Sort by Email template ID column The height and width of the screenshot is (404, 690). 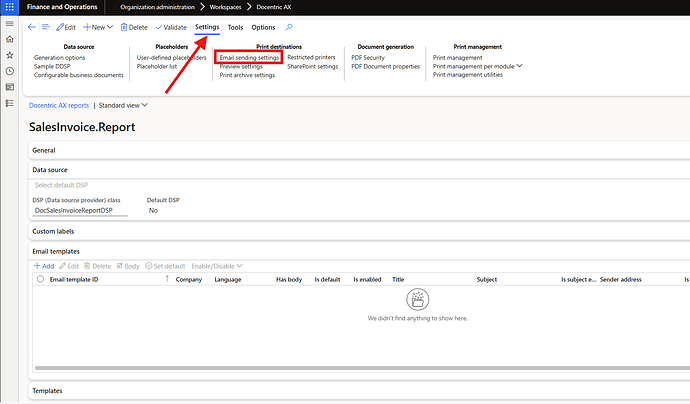pos(74,279)
